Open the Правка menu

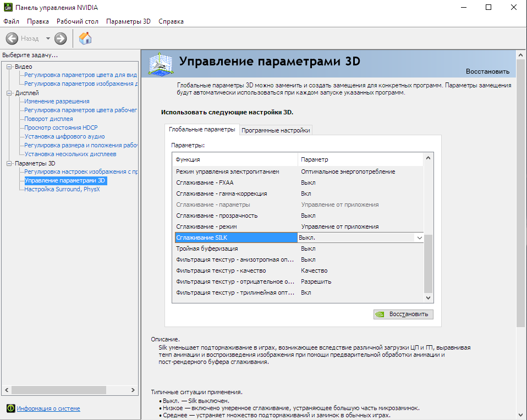(37, 21)
